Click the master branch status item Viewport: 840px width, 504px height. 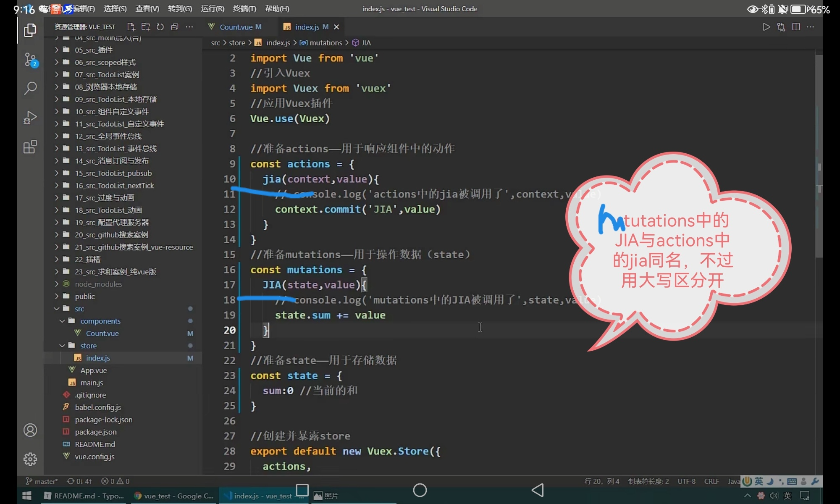point(42,481)
